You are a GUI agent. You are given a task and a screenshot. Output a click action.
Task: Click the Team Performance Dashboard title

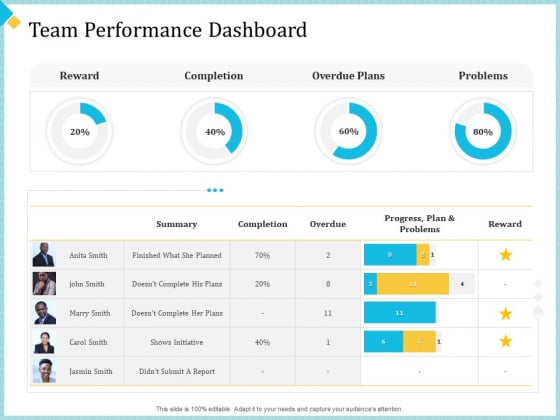pyautogui.click(x=168, y=30)
